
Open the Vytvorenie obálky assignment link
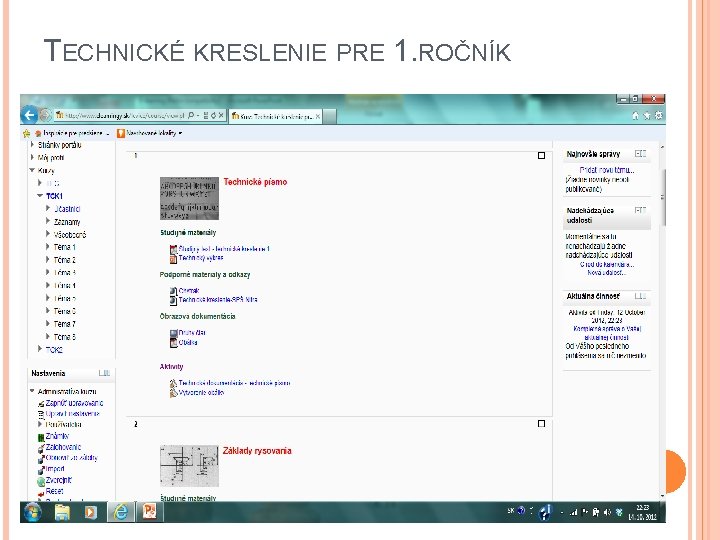(x=201, y=393)
